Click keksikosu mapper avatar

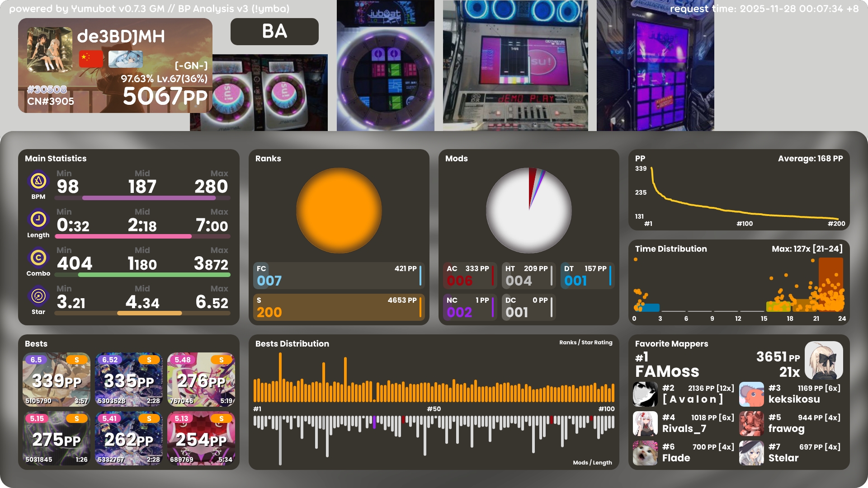click(751, 394)
